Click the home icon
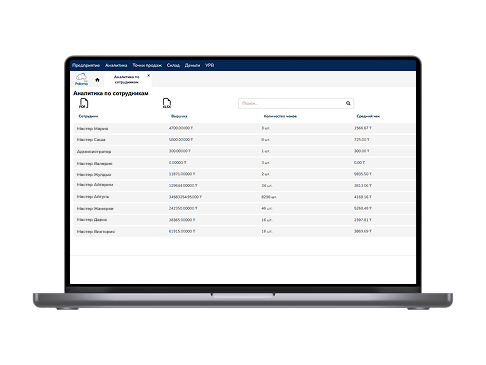Image resolution: width=486 pixels, height=365 pixels. (x=97, y=80)
